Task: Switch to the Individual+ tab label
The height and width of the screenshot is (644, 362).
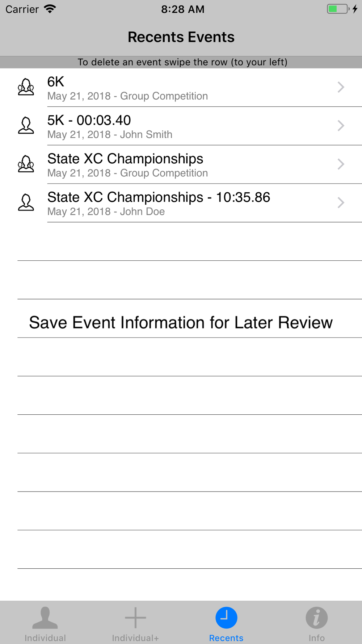Action: click(135, 638)
